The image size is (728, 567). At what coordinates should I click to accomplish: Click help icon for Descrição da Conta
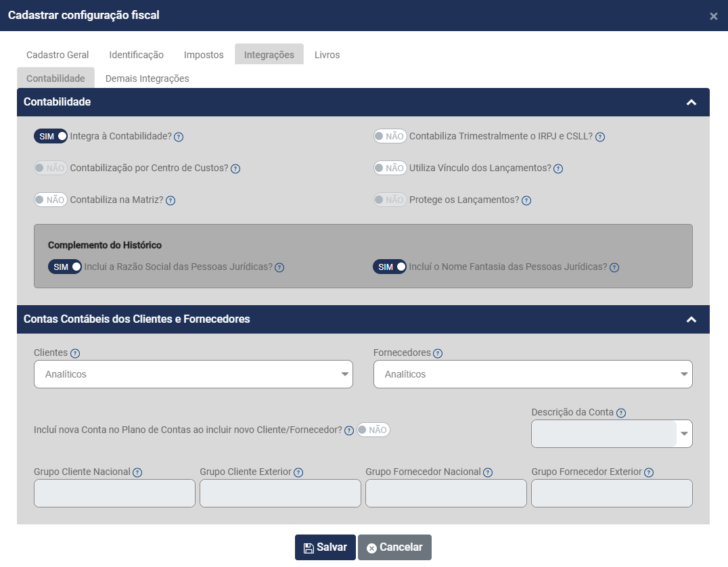(621, 413)
